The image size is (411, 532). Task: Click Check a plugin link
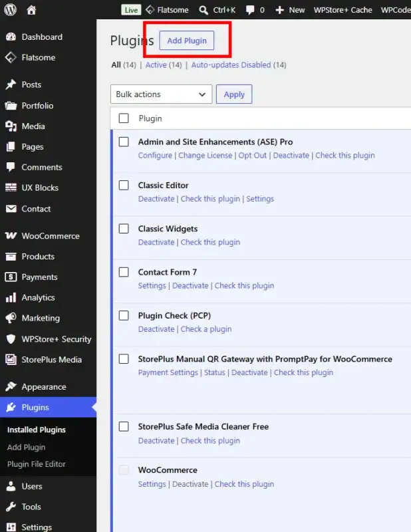[206, 329]
